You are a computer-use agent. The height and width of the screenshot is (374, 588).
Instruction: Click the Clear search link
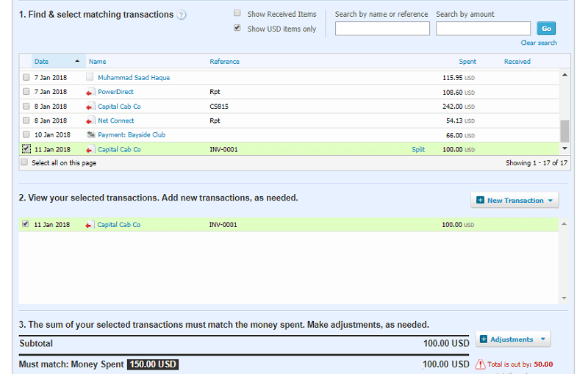pyautogui.click(x=539, y=43)
